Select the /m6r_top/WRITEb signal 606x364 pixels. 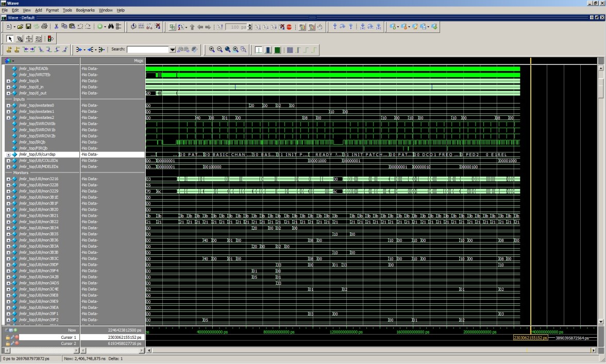[x=35, y=75]
